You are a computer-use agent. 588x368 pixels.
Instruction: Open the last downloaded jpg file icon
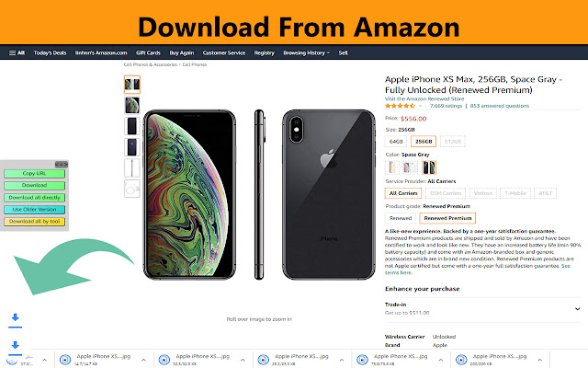pyautogui.click(x=461, y=360)
